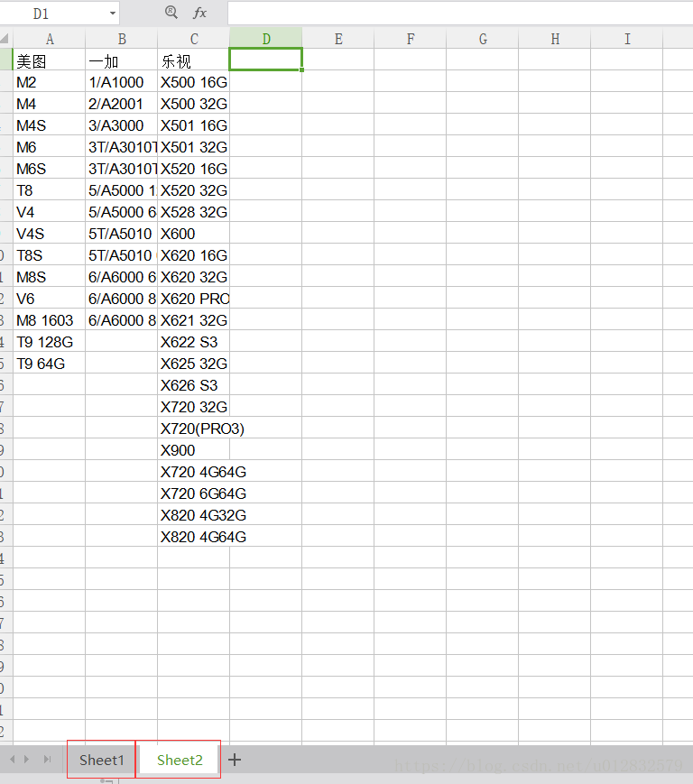The image size is (693, 784).
Task: Click cell with text V6
Action: (50, 298)
